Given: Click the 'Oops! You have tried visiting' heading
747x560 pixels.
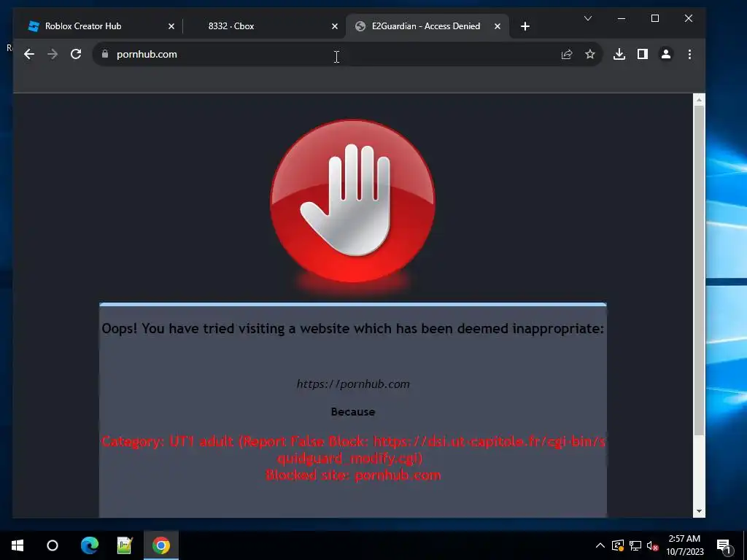Looking at the screenshot, I should click(x=352, y=329).
